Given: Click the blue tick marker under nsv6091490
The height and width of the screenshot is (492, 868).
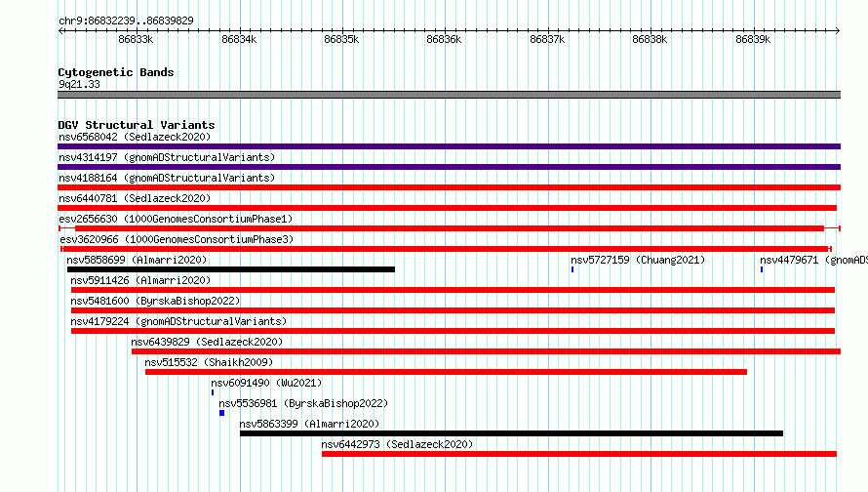Looking at the screenshot, I should pyautogui.click(x=213, y=392).
